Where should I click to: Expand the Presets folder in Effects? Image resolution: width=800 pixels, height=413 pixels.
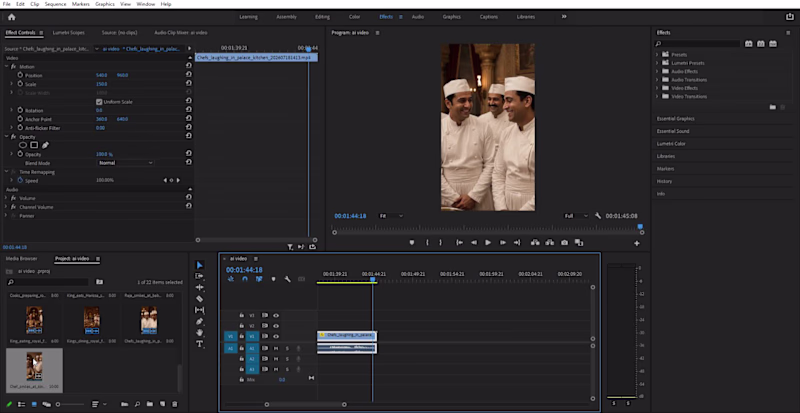[x=657, y=55]
